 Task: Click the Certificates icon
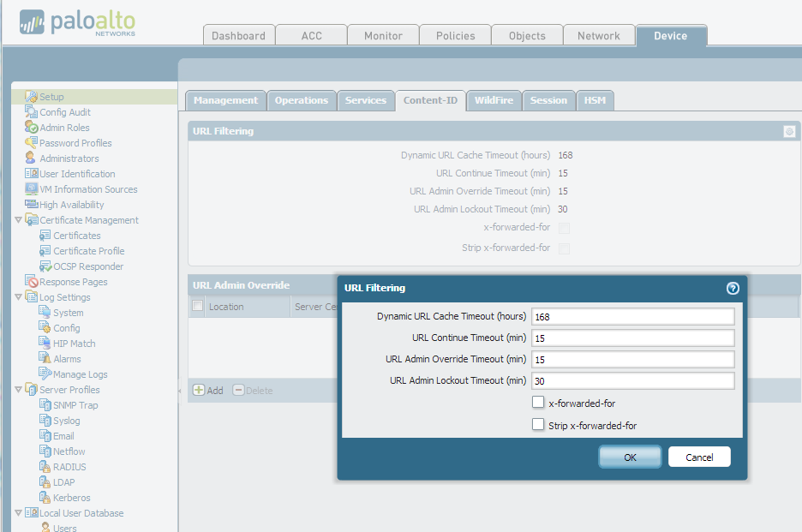tap(45, 235)
